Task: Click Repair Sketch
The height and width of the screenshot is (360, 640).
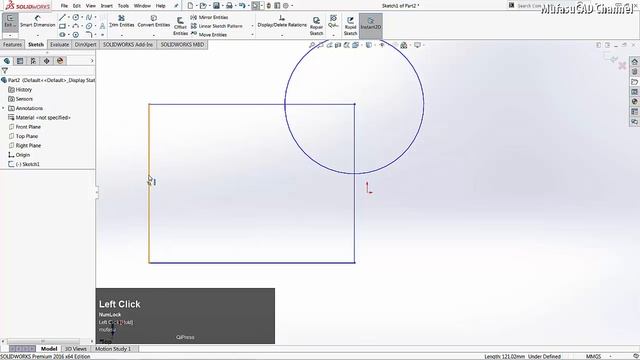Action: pos(316,26)
